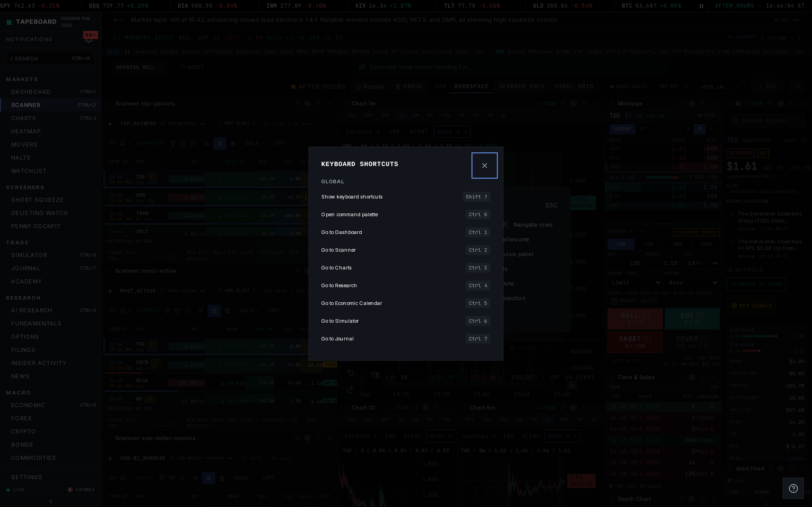Collapse the sidebar with bottom chevron

coord(51,501)
